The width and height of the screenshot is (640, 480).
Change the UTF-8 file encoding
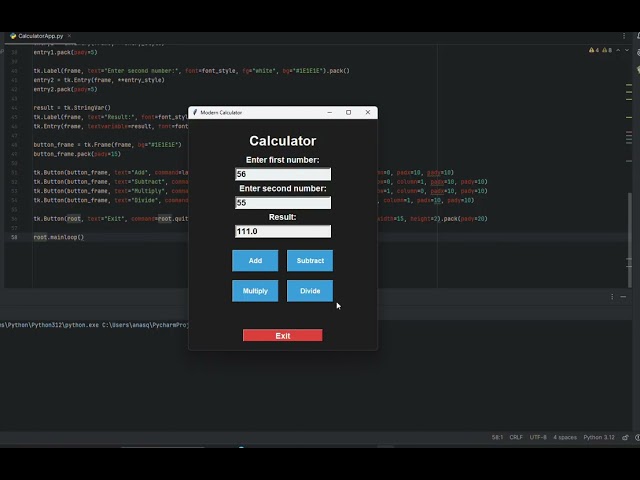pos(538,437)
